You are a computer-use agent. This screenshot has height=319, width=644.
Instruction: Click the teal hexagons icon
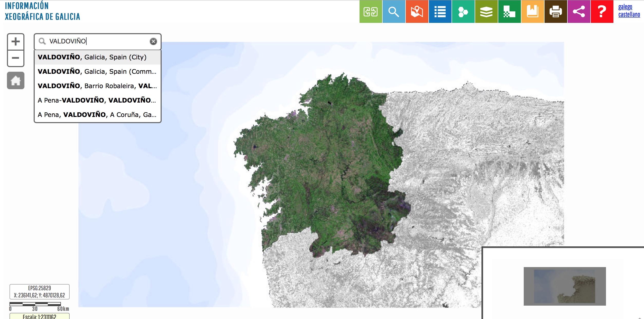click(463, 12)
